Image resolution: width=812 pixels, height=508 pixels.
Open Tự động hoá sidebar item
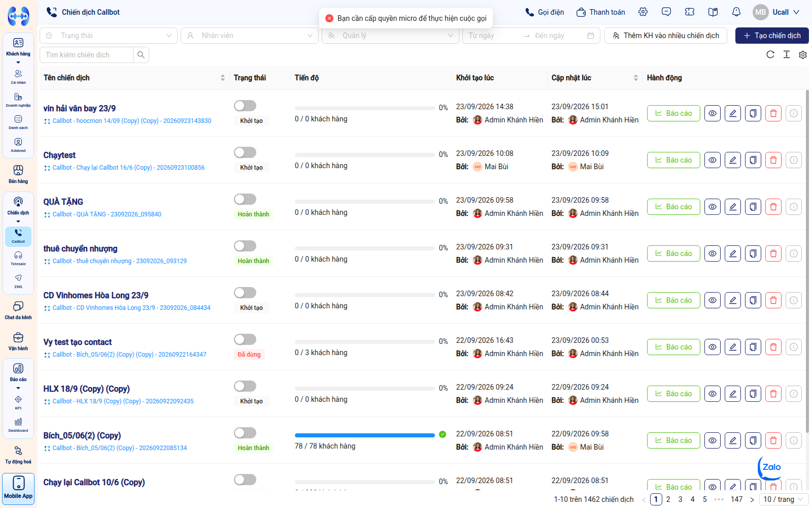pos(18,455)
